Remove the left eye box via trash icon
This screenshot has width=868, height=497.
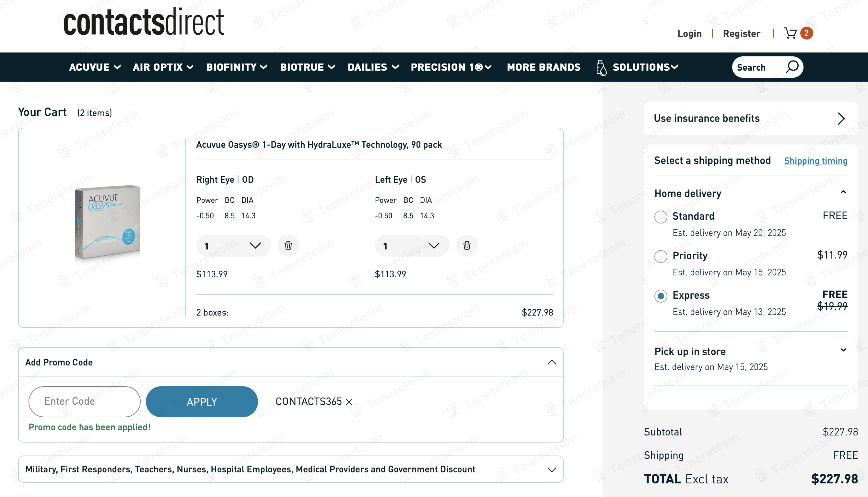coord(467,246)
